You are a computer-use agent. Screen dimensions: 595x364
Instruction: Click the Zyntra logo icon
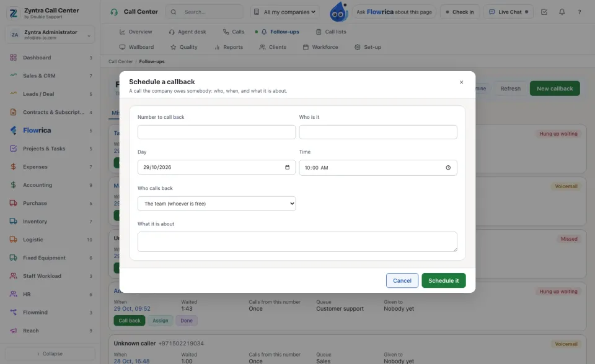[13, 13]
